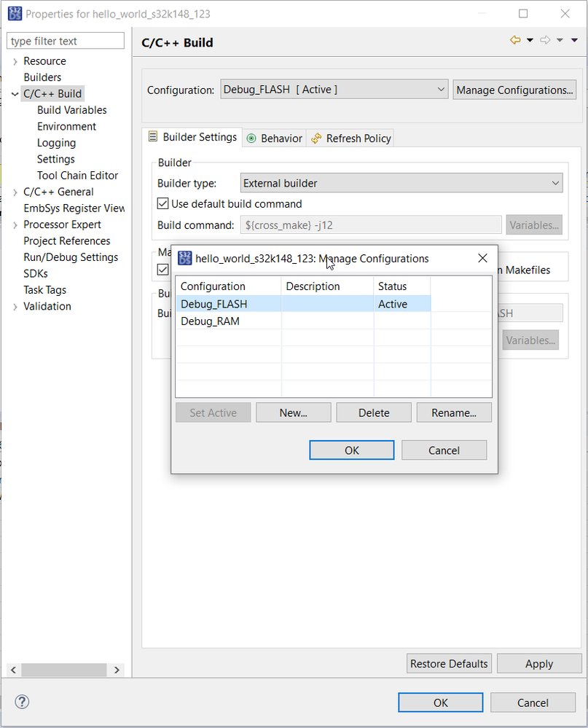Screen dimensions: 588x728
Task: Expand the Resource tree node
Action: click(x=15, y=61)
